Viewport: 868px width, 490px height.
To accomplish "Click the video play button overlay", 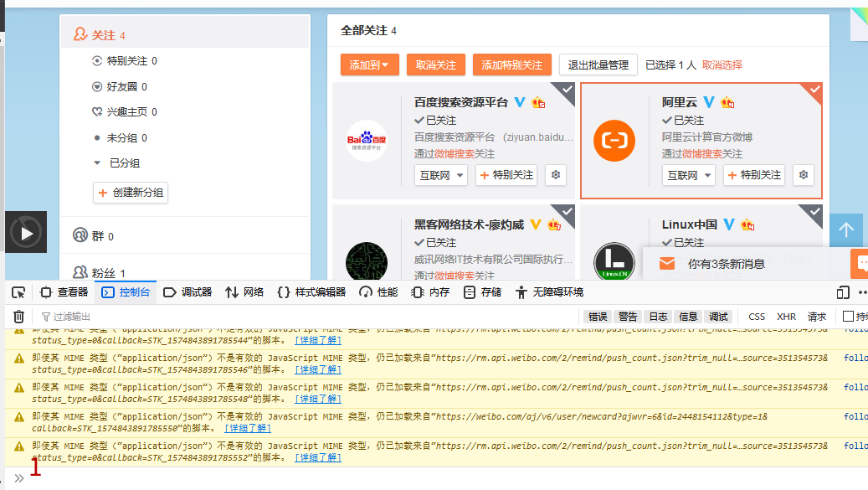I will pyautogui.click(x=26, y=233).
